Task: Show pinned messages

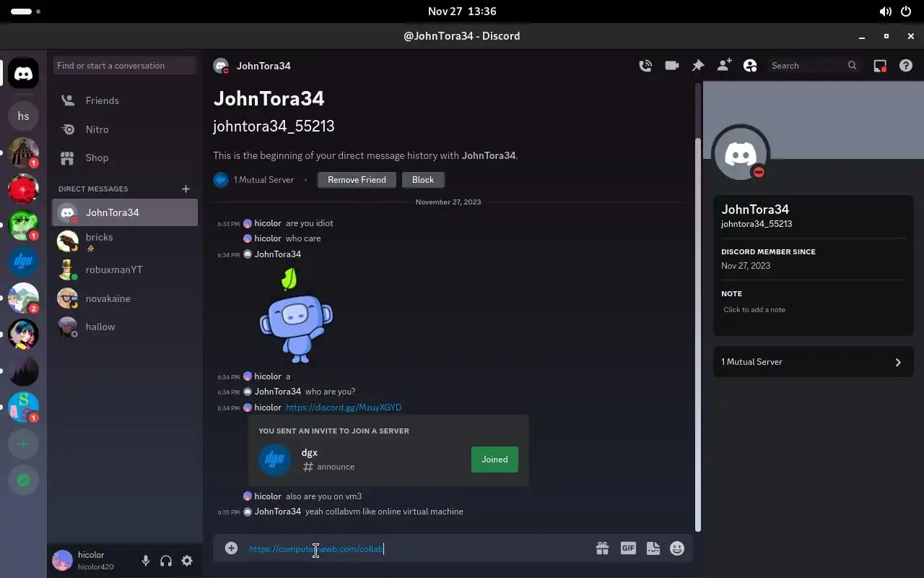Action: coord(698,66)
